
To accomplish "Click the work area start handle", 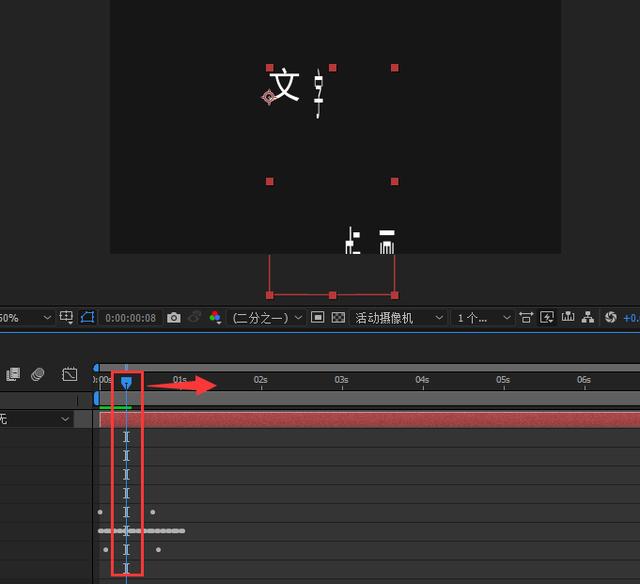I will pyautogui.click(x=97, y=398).
